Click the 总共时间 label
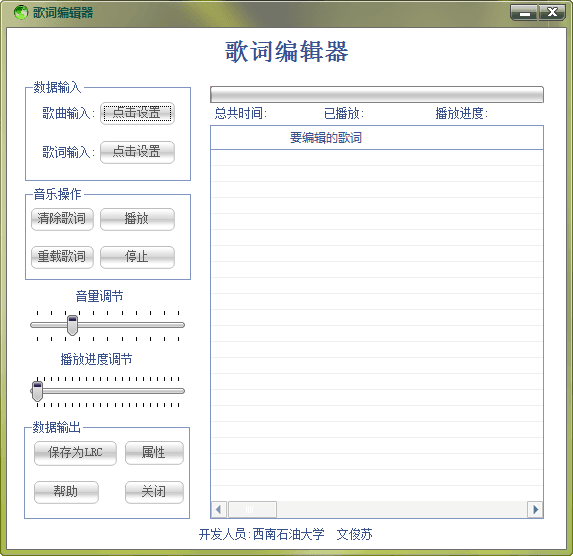This screenshot has height=556, width=573. pyautogui.click(x=241, y=114)
